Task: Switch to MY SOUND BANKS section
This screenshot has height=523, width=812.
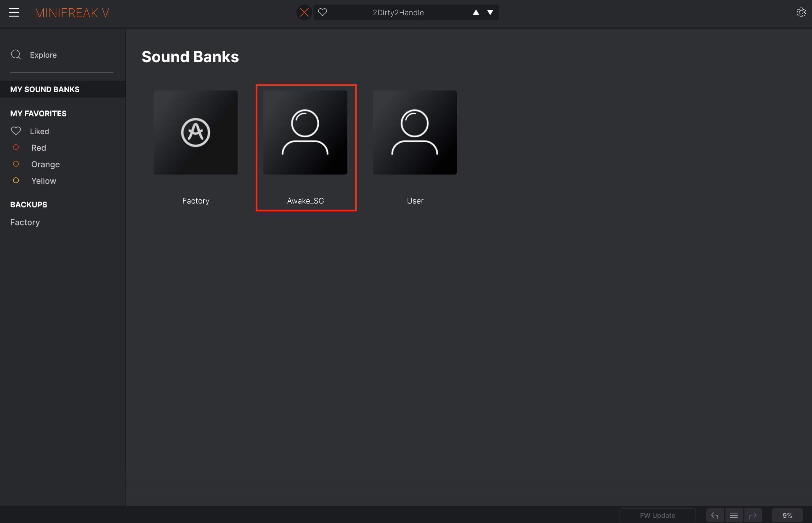Action: pyautogui.click(x=45, y=89)
